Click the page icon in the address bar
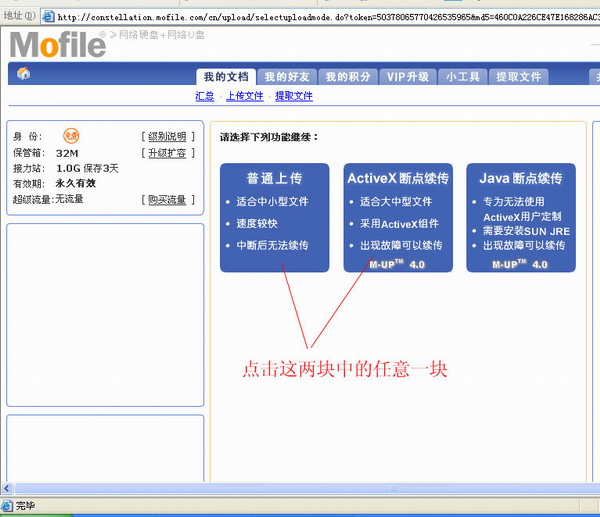This screenshot has width=600, height=517. (x=48, y=16)
